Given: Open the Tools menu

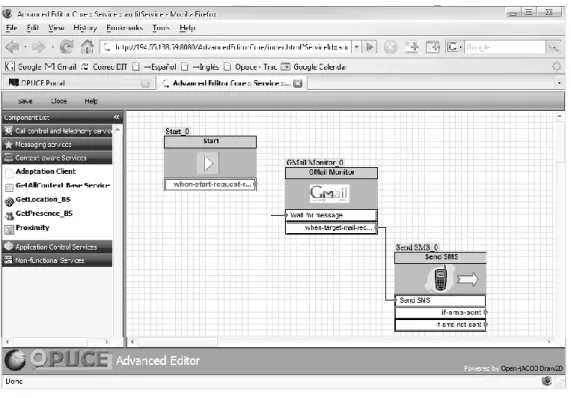Looking at the screenshot, I should (x=161, y=28).
